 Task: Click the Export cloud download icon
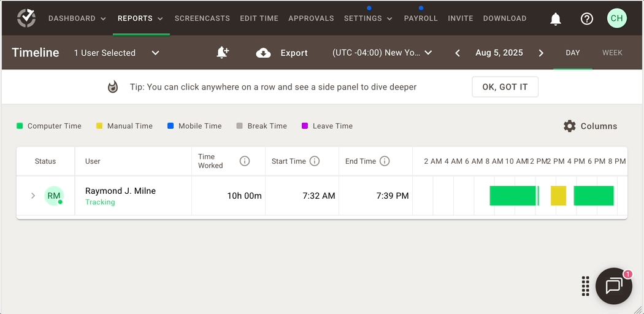pyautogui.click(x=263, y=53)
